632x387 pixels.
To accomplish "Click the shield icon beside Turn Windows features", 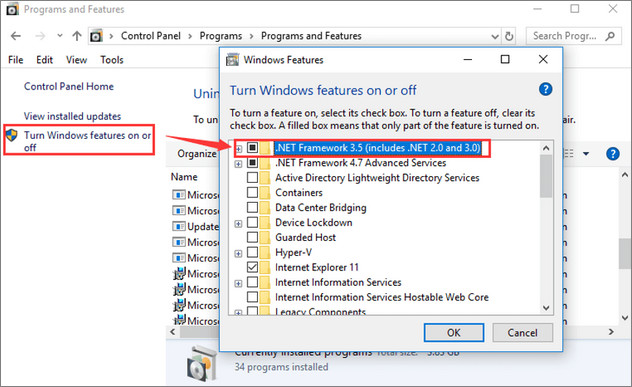I will 12,135.
